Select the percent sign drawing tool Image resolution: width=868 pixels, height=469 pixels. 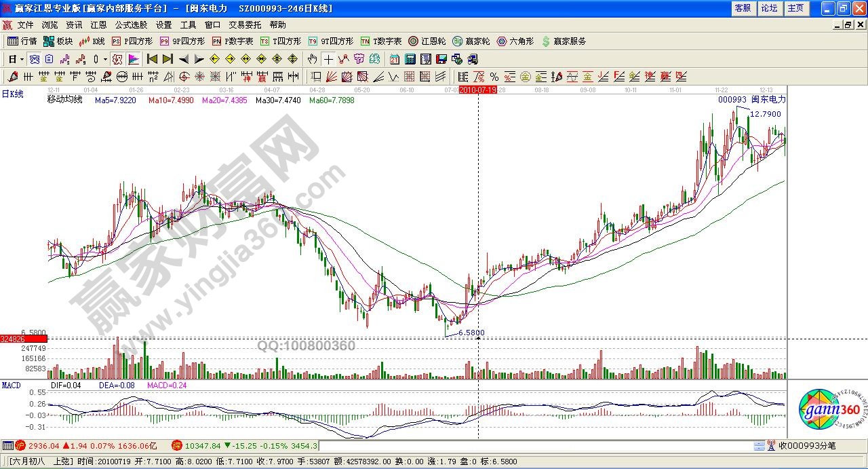coord(494,77)
